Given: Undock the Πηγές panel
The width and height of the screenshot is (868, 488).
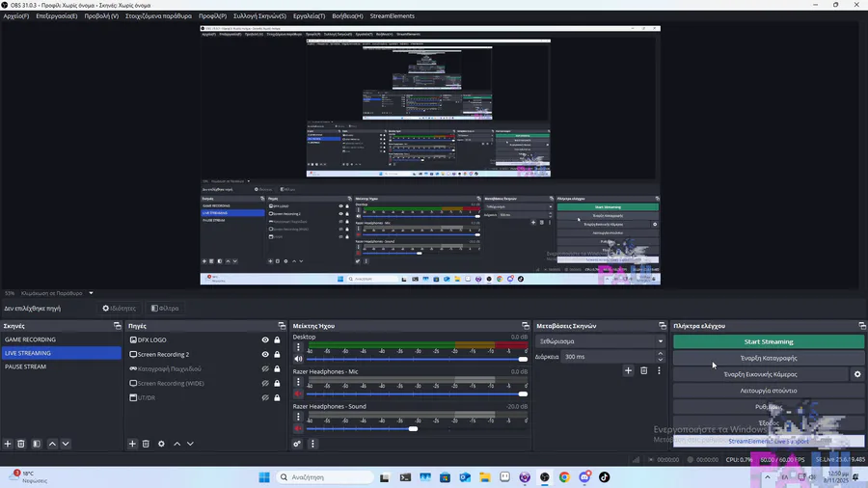Looking at the screenshot, I should coord(282,326).
